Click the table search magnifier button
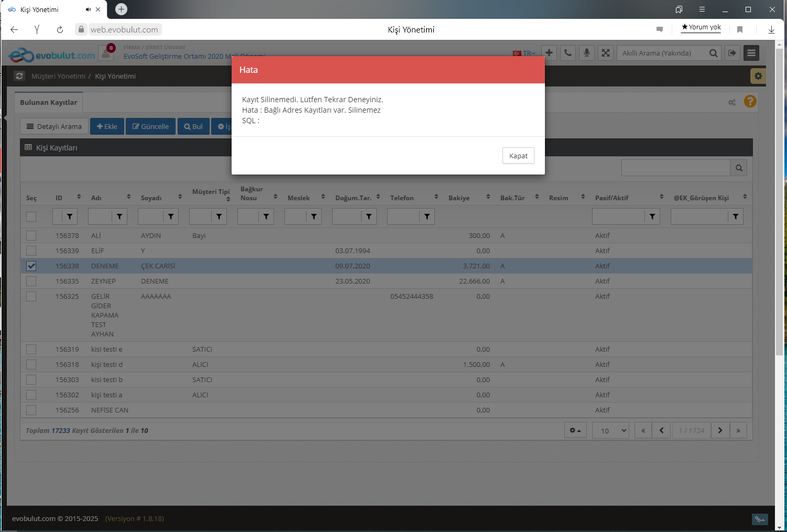 pyautogui.click(x=738, y=168)
